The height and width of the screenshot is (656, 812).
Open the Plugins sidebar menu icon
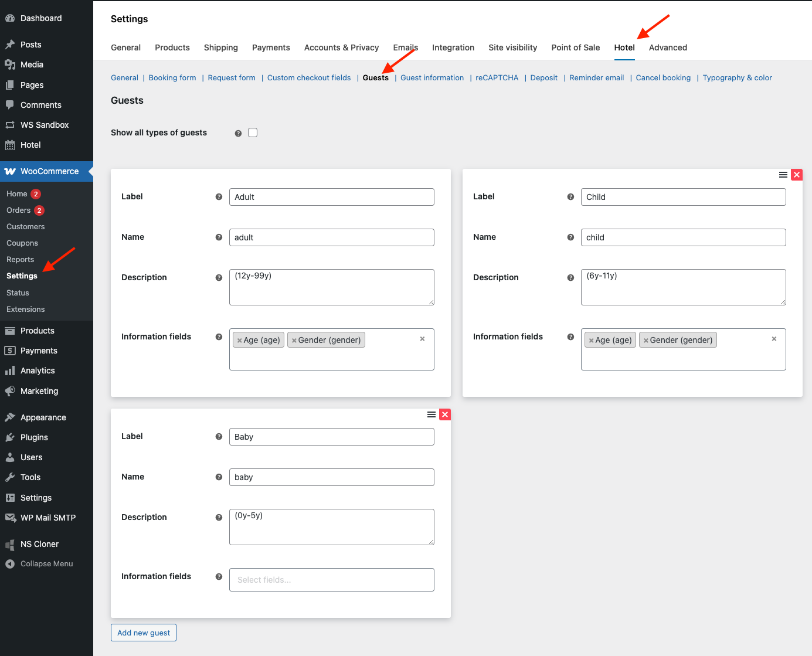pyautogui.click(x=10, y=437)
